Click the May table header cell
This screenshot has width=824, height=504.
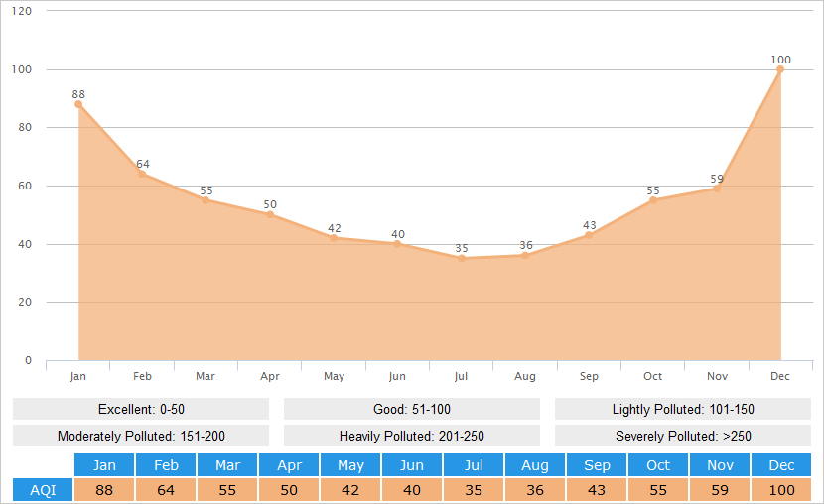(350, 465)
